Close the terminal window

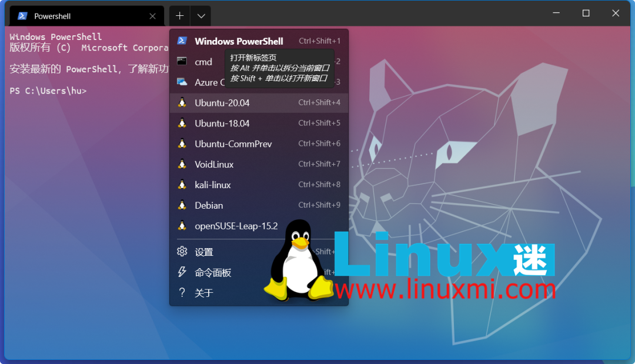tap(616, 14)
